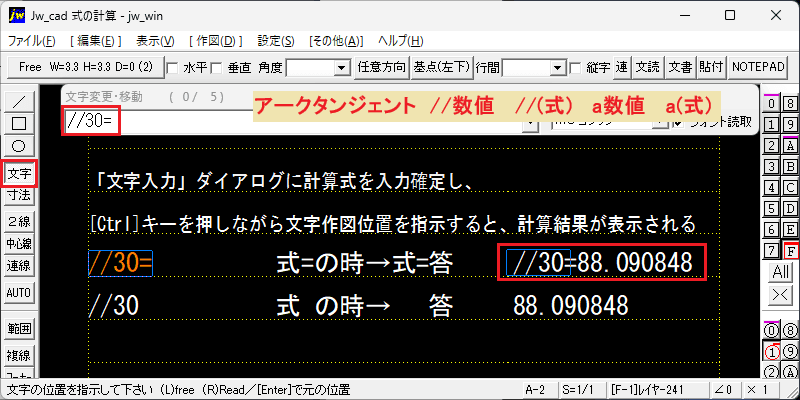Activate the 文字 text tool

point(19,174)
